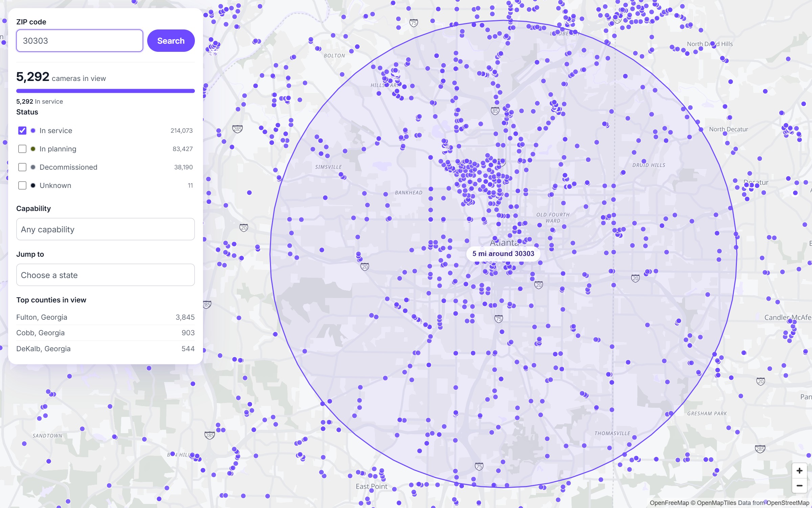812x508 pixels.
Task: Open the OpenStreetMap attribution link
Action: click(788, 503)
